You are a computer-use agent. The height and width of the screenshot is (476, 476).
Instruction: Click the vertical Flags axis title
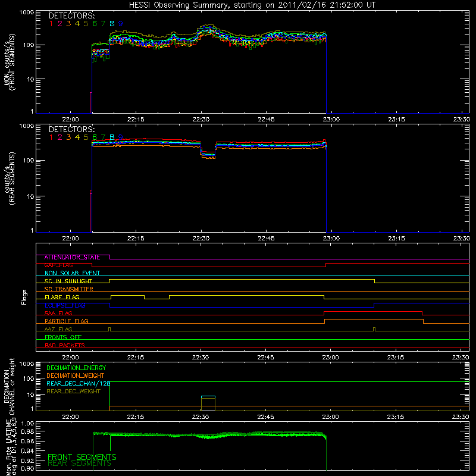[x=24, y=297]
